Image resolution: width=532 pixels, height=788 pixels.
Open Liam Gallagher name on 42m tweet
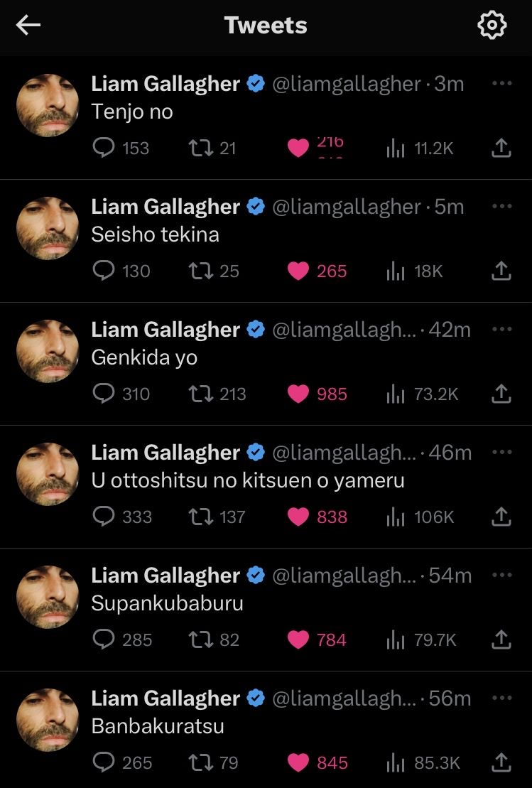165,330
